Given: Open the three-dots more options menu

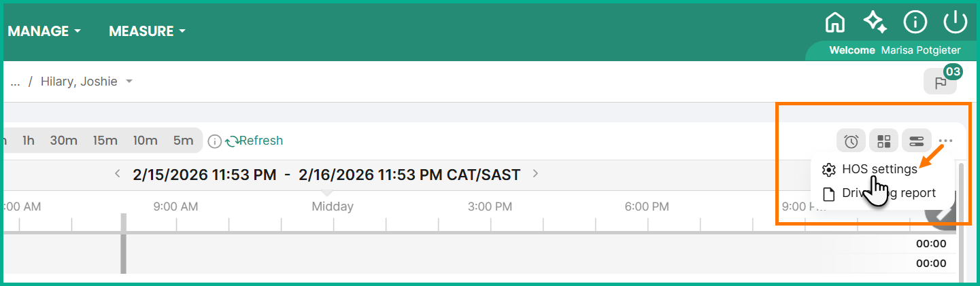Looking at the screenshot, I should 945,141.
